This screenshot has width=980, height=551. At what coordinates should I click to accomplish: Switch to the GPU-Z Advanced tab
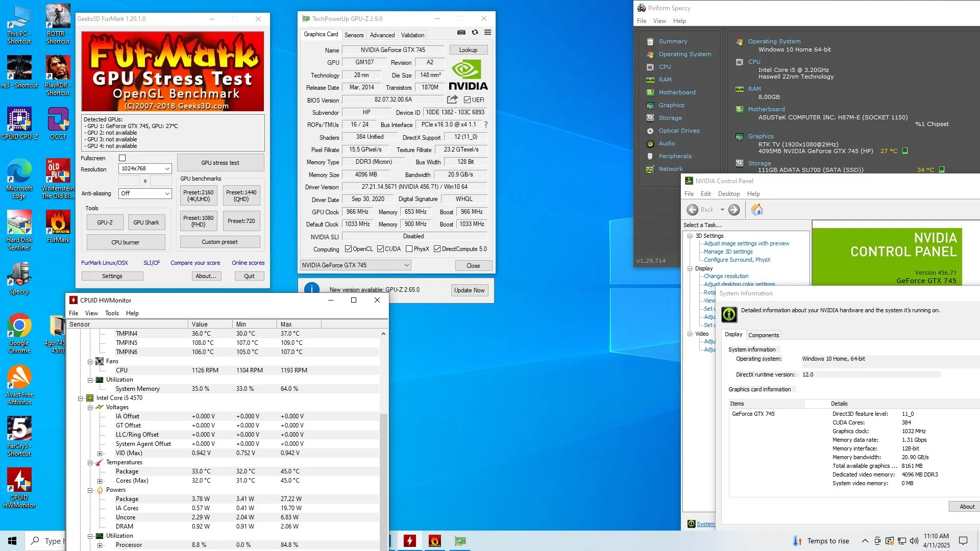[x=382, y=35]
